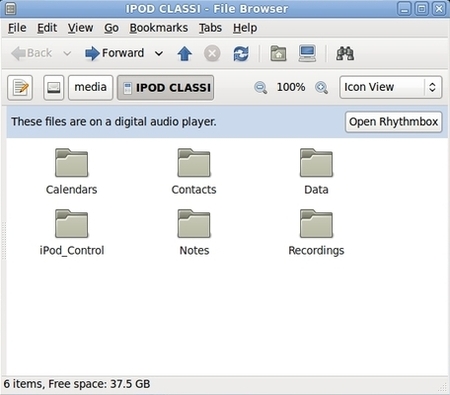Close the File Browser window
Screen dimensions: 450x395
click(439, 9)
